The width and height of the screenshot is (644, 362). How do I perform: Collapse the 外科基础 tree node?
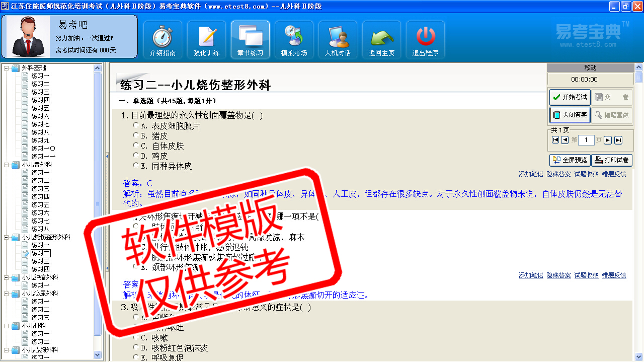pos(7,68)
